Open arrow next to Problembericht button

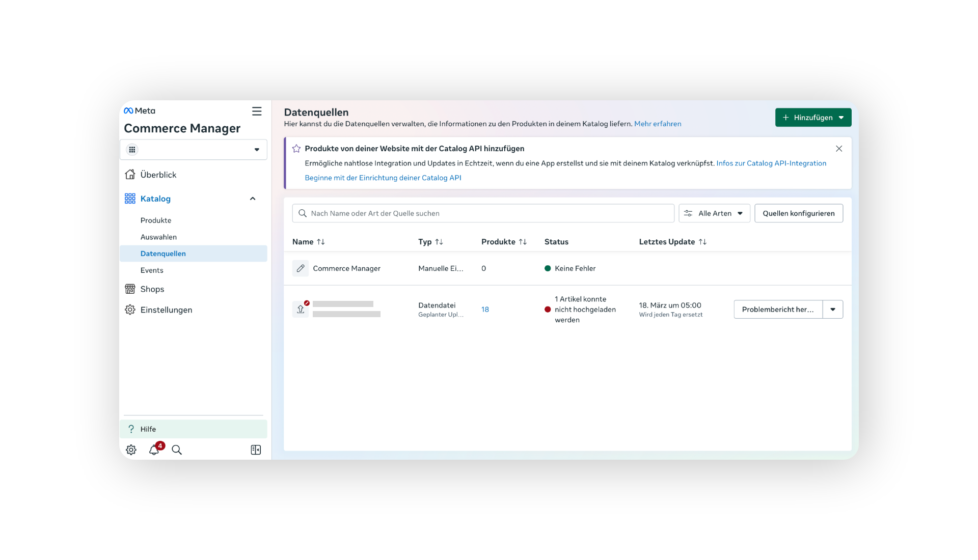(833, 310)
